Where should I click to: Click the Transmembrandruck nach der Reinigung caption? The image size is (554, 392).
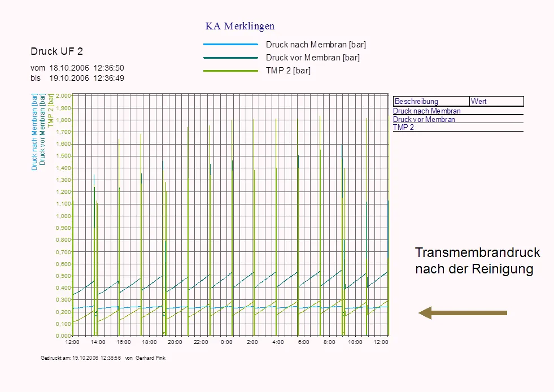point(477,261)
